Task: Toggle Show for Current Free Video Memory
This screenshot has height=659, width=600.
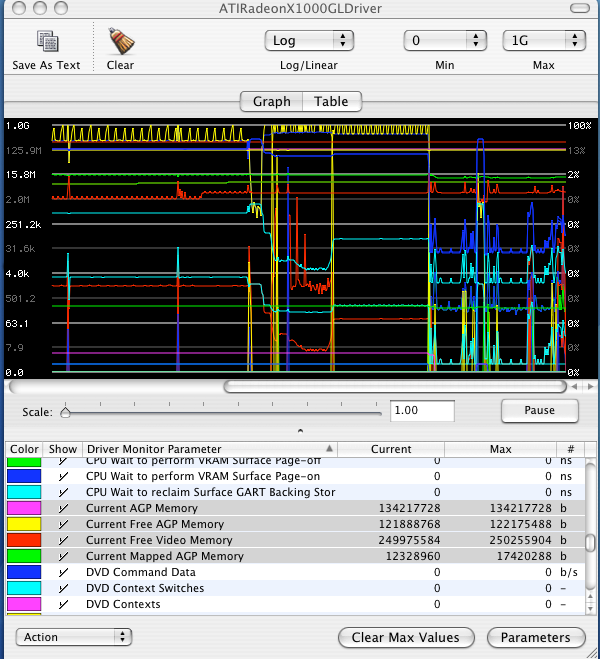Action: [63, 540]
